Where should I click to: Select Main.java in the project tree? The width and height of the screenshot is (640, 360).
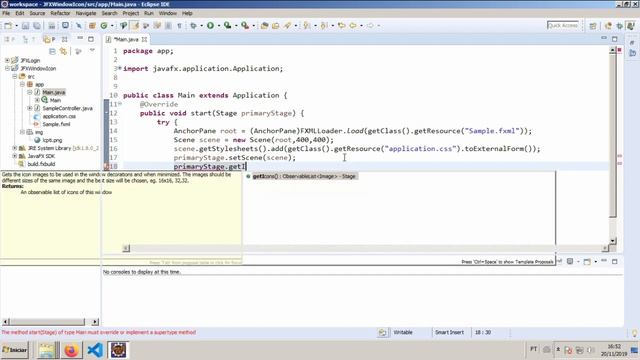(53, 93)
